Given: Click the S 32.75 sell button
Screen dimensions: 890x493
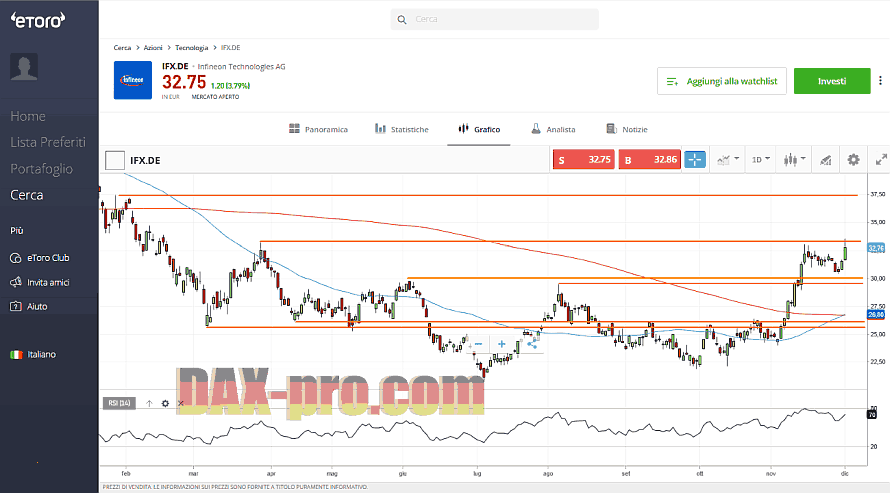Looking at the screenshot, I should click(583, 160).
